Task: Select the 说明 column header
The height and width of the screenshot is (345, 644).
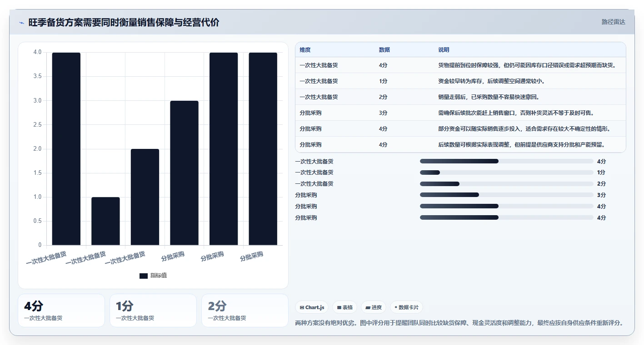Action: [x=444, y=50]
